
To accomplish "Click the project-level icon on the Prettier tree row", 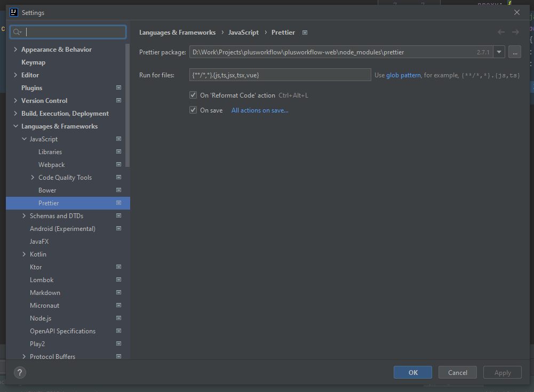I will (x=118, y=203).
